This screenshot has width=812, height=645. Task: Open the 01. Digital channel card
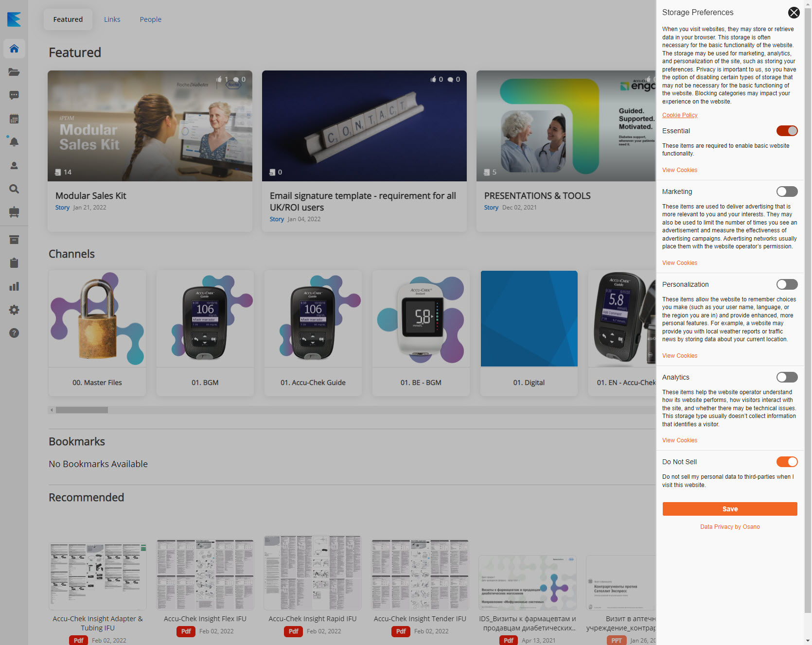(529, 333)
